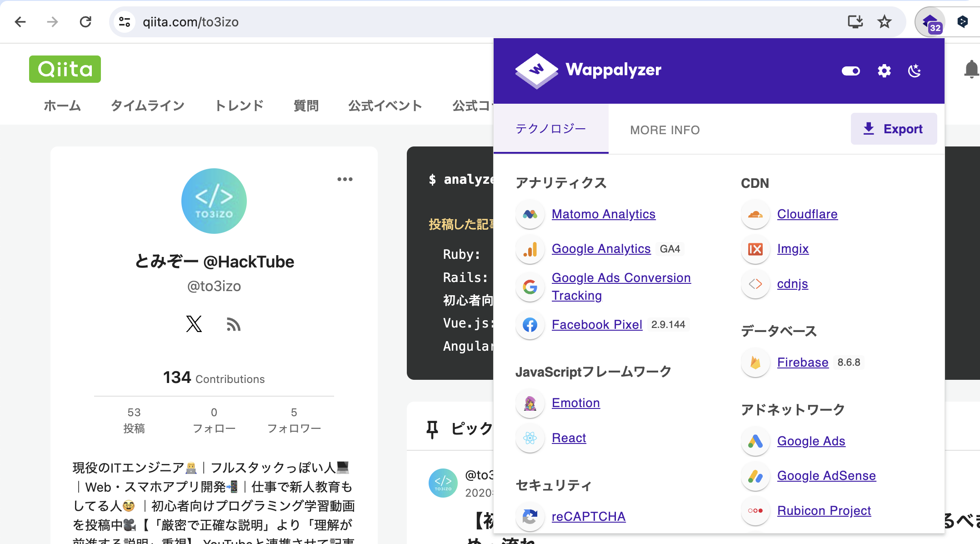
Task: Open site information controls in address bar
Action: (x=125, y=21)
